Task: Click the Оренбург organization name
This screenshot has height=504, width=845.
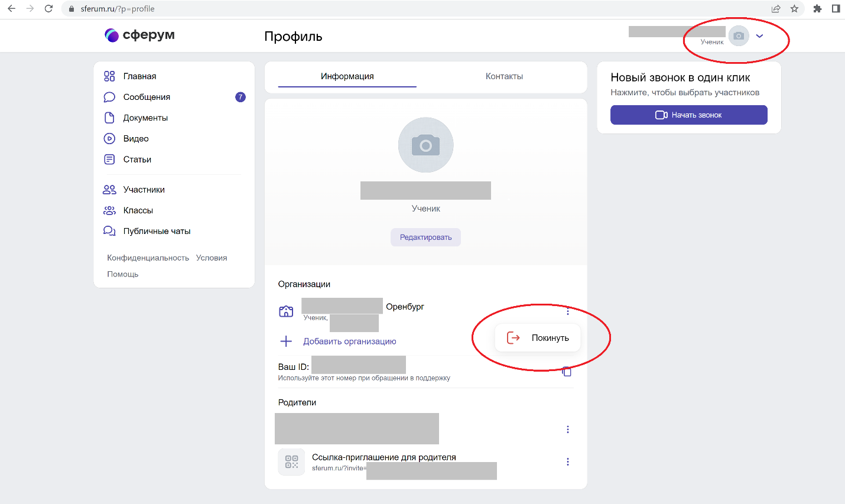Action: 405,307
